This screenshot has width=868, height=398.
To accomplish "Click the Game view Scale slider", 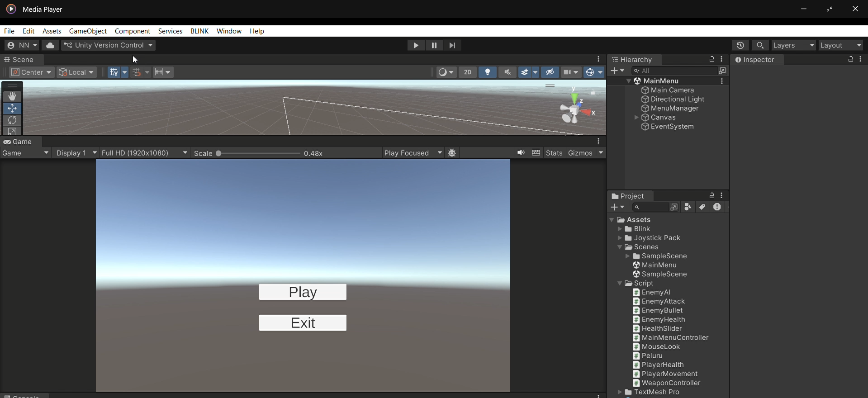I will coord(258,153).
